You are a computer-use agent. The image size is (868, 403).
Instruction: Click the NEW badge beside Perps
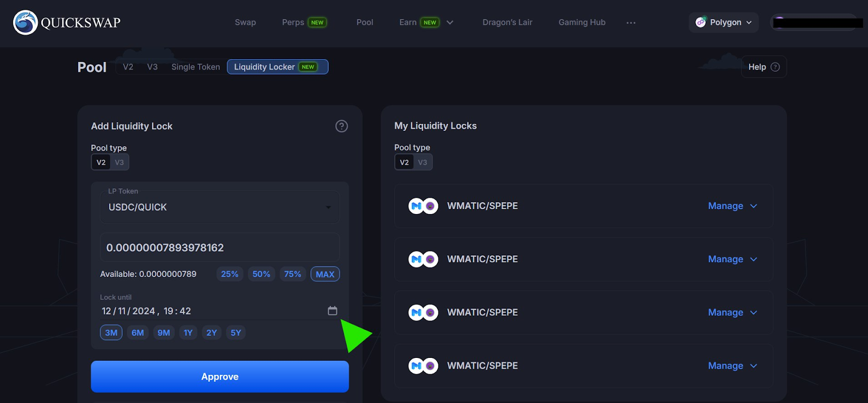click(x=317, y=22)
